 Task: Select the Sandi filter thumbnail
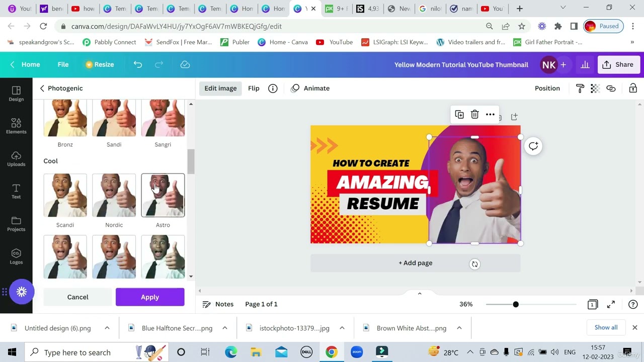(x=114, y=118)
